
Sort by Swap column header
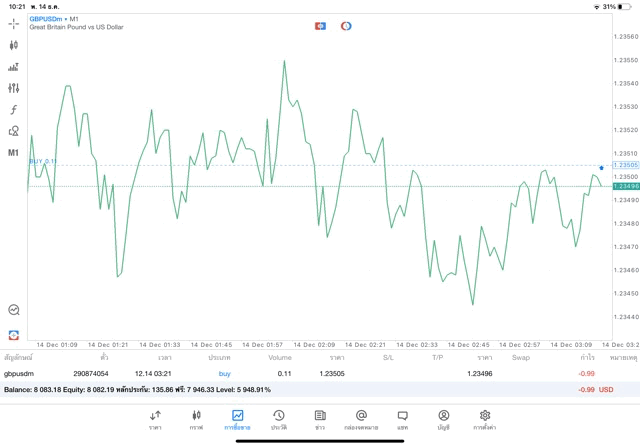[x=521, y=358]
